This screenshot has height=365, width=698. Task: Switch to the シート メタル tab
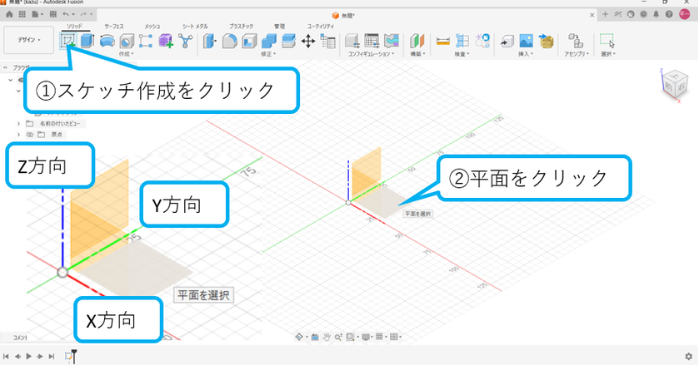click(195, 26)
